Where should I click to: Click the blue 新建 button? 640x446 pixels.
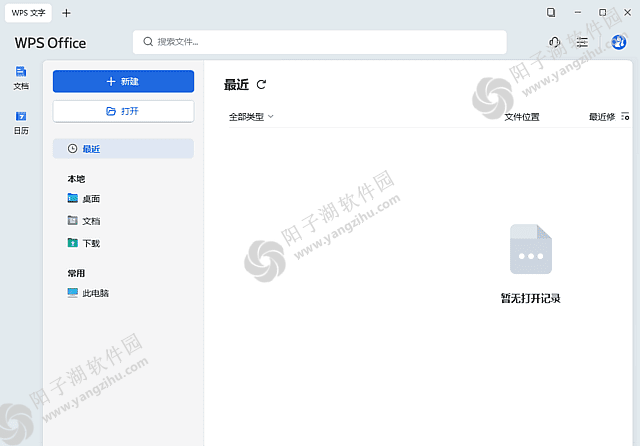123,81
